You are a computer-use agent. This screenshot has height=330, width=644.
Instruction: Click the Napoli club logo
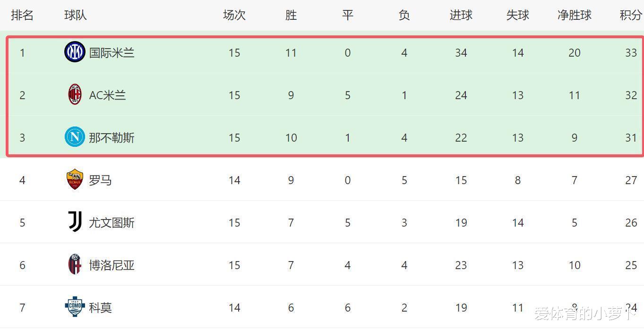click(75, 137)
